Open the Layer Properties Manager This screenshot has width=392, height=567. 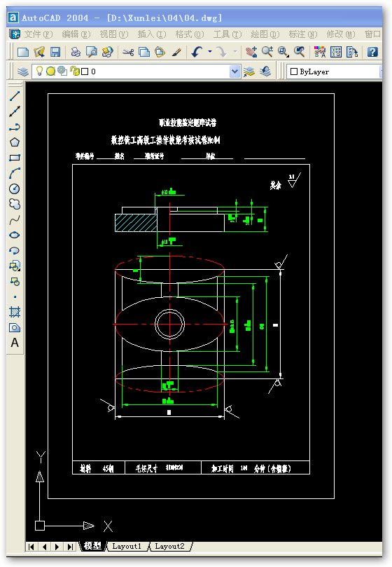(23, 71)
